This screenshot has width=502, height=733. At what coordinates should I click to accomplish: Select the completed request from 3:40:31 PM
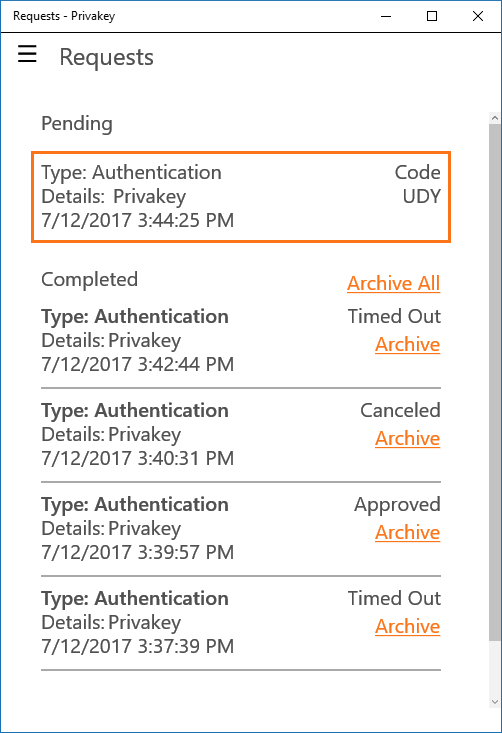pos(241,435)
